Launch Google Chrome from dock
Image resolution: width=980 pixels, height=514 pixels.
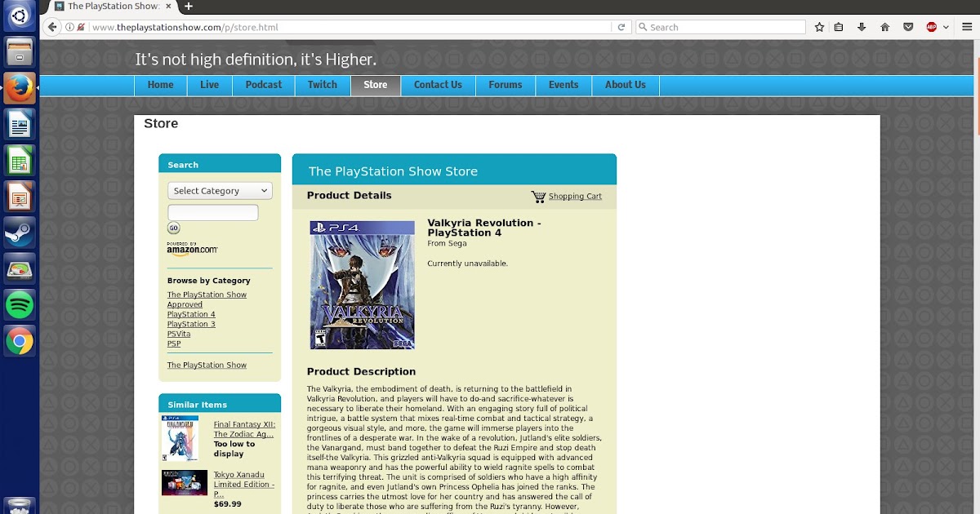tap(20, 342)
